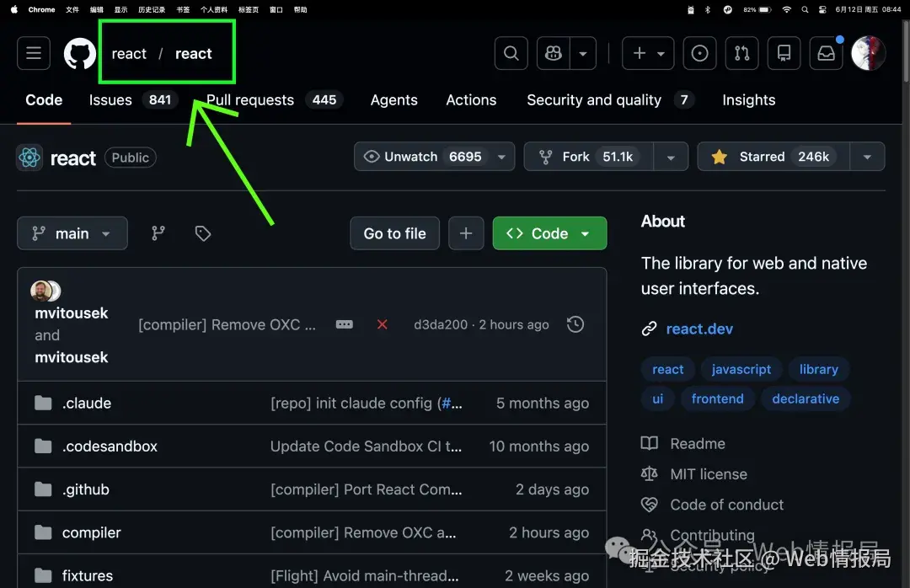Open Copilot chat icon
The width and height of the screenshot is (910, 588).
pyautogui.click(x=554, y=53)
